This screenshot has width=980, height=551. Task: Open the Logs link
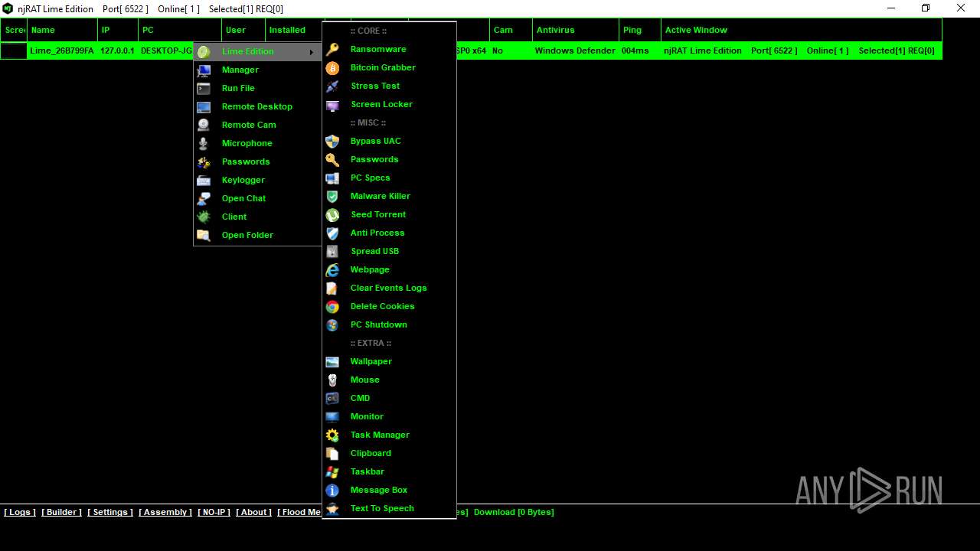pos(20,512)
